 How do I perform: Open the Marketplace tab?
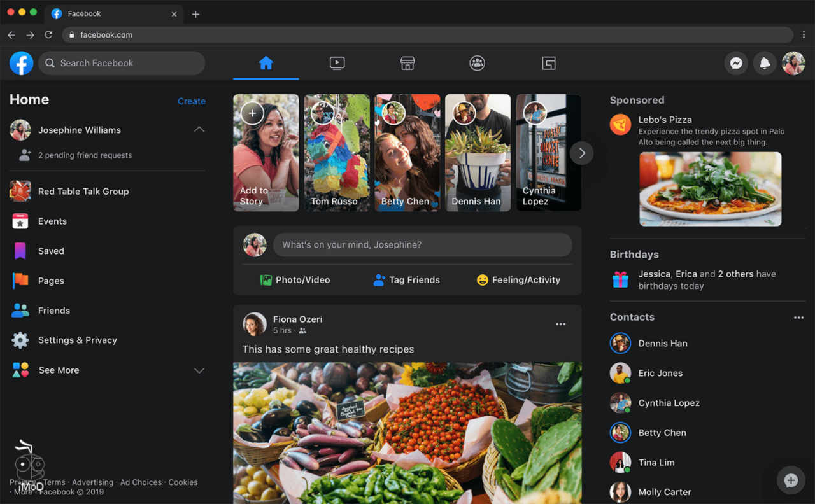point(407,63)
